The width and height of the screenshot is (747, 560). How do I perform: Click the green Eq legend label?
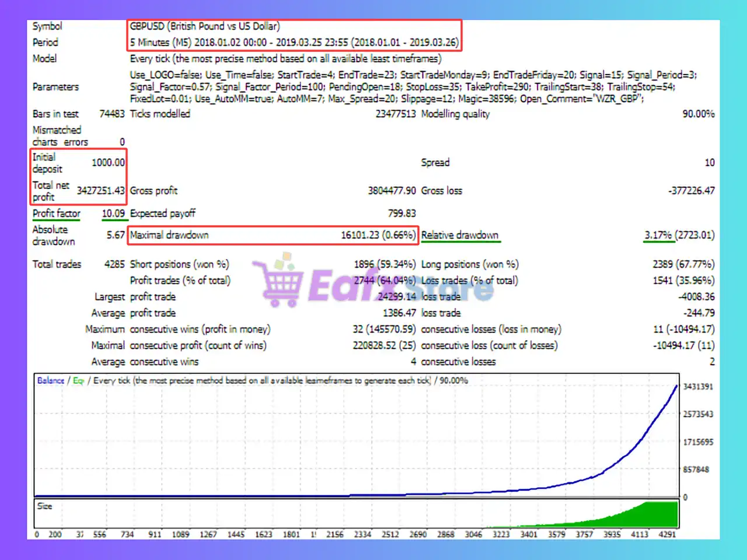point(78,380)
